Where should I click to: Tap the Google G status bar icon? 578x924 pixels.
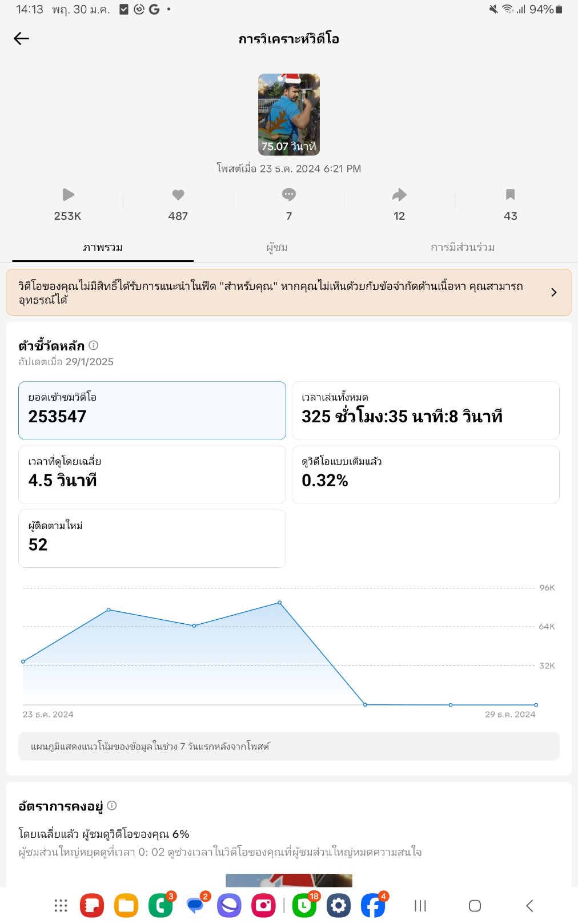pyautogui.click(x=154, y=9)
